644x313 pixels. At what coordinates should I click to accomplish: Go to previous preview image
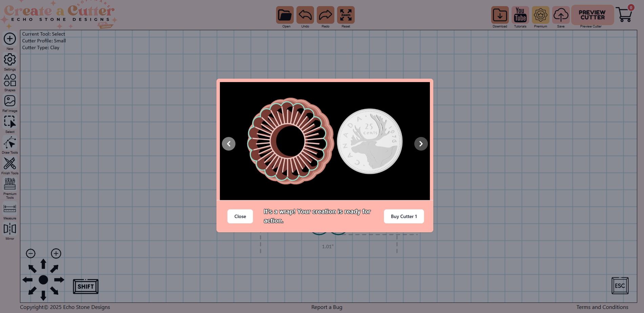click(x=229, y=144)
